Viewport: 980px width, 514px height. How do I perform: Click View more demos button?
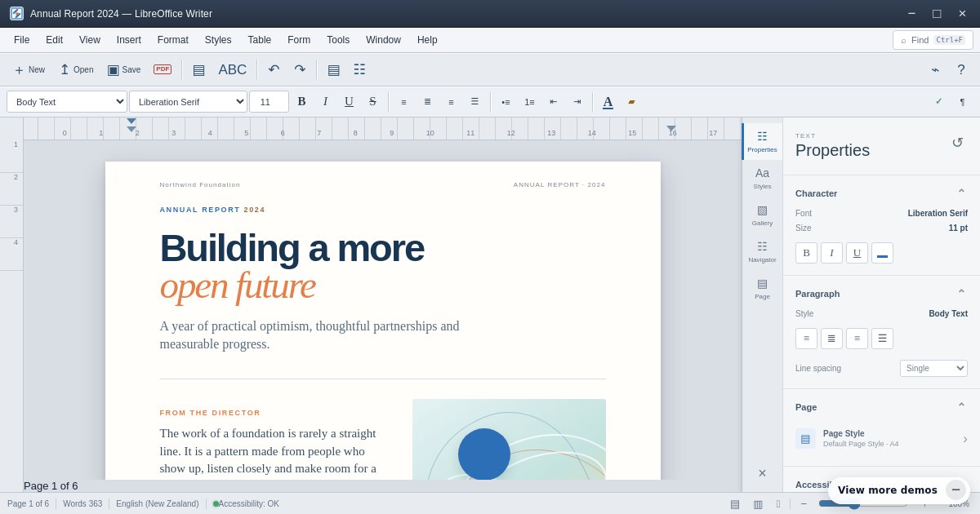point(888,490)
